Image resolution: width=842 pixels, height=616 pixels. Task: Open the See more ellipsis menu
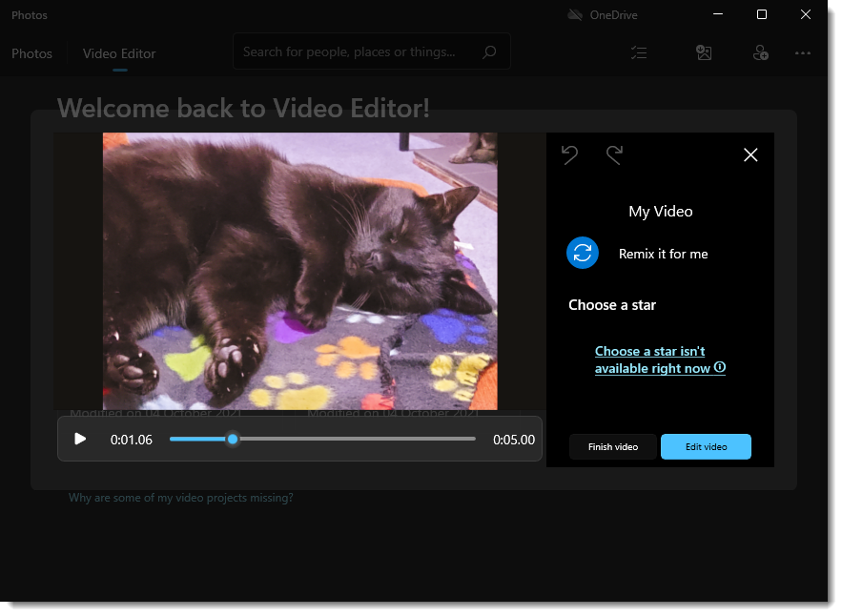tap(803, 53)
